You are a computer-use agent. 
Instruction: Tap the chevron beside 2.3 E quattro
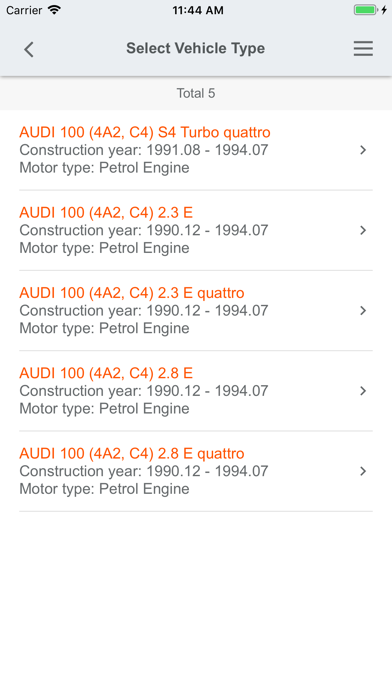[363, 311]
